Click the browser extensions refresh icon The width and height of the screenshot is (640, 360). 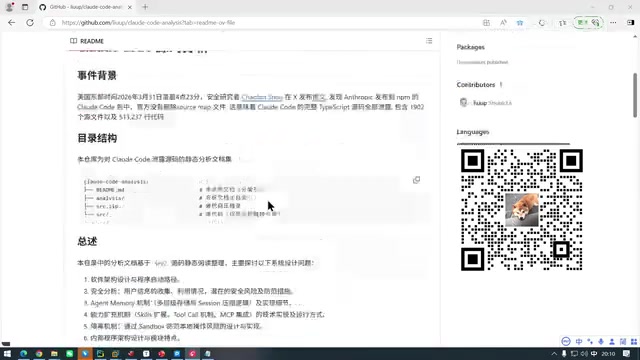click(542, 23)
